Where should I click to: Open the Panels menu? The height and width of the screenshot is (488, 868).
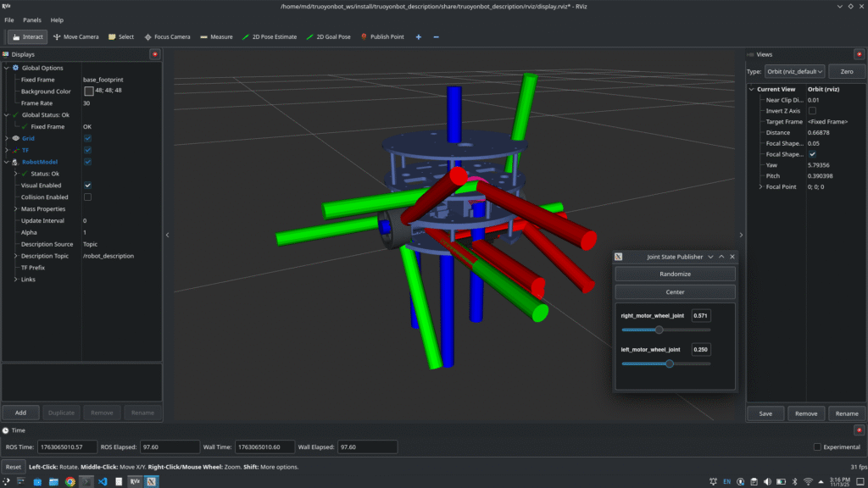32,19
